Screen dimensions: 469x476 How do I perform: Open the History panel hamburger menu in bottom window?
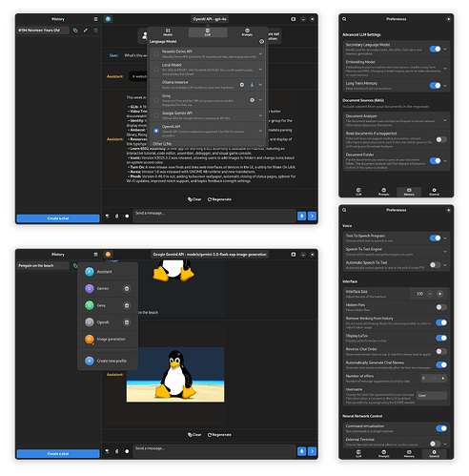coord(95,255)
